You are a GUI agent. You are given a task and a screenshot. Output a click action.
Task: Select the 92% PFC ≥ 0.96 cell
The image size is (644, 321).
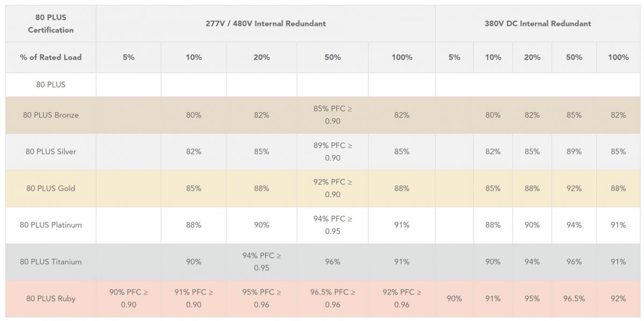[401, 298]
